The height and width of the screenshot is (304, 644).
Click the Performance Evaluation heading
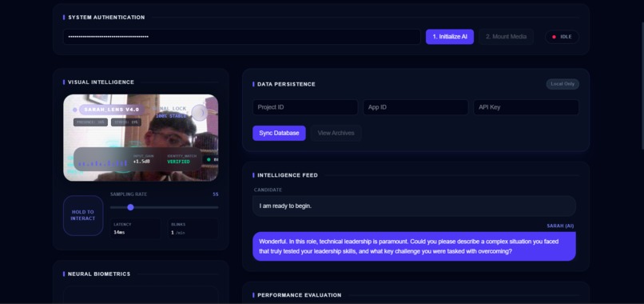[x=300, y=295]
